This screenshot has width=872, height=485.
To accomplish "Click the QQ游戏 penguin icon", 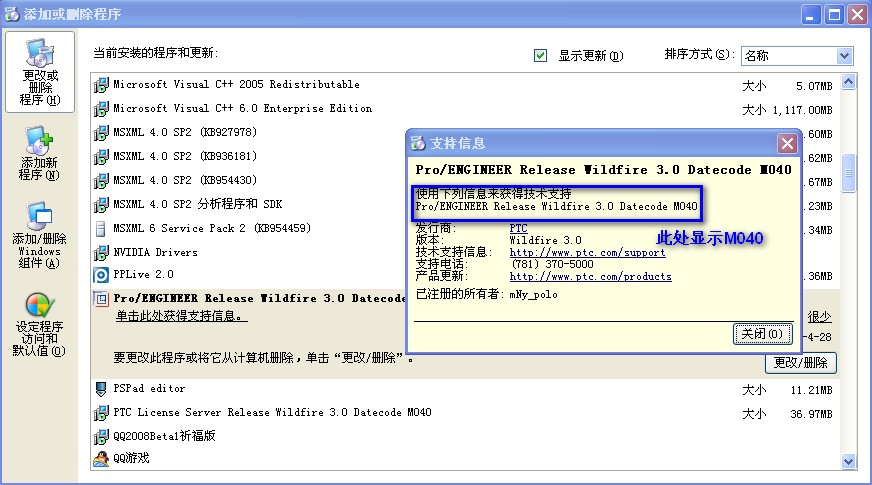I will [x=101, y=459].
